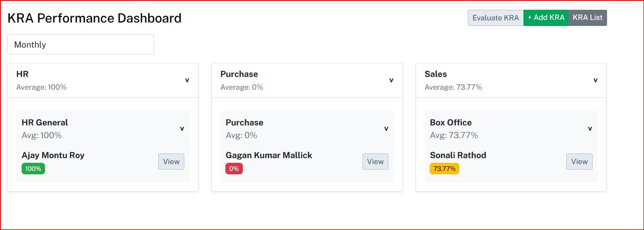
Task: View Gagan Kumar Mallick's KRA details
Action: coord(375,162)
